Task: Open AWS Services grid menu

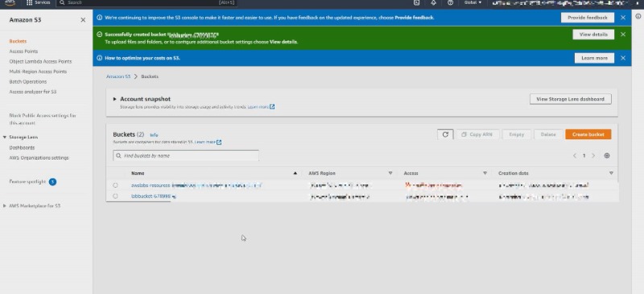Action: pos(38,2)
